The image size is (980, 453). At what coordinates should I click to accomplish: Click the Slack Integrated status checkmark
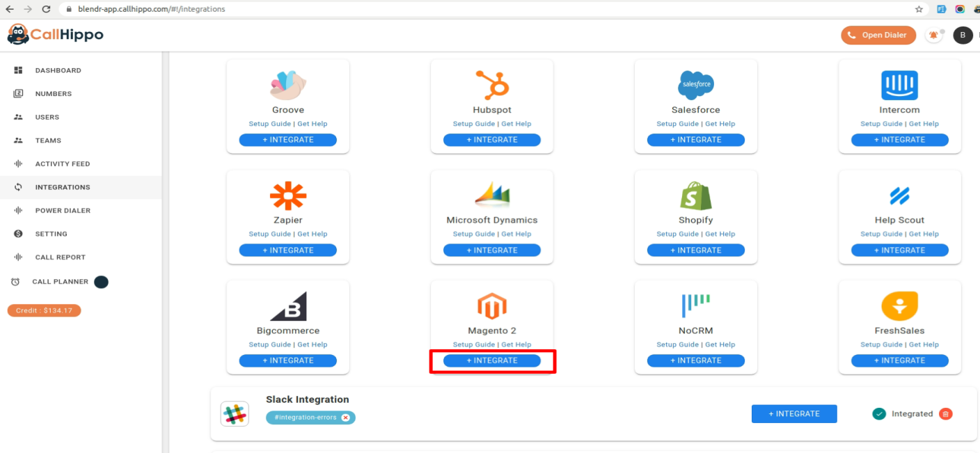coord(879,414)
